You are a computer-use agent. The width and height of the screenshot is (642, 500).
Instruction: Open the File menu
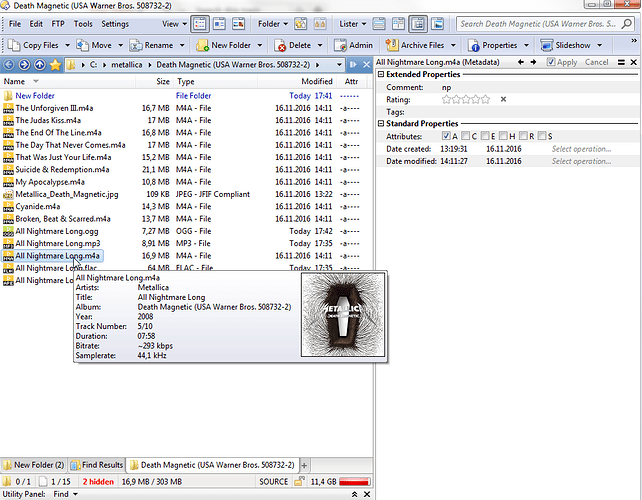(15, 24)
